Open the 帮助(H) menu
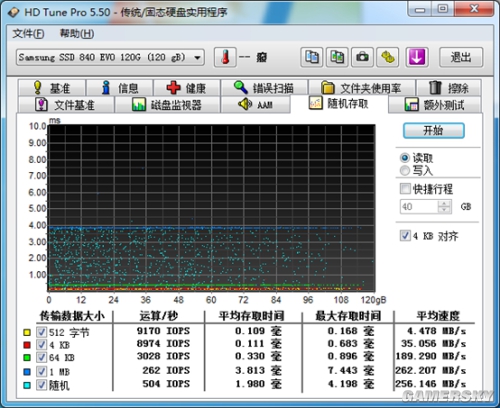The width and height of the screenshot is (500, 408). [x=77, y=34]
